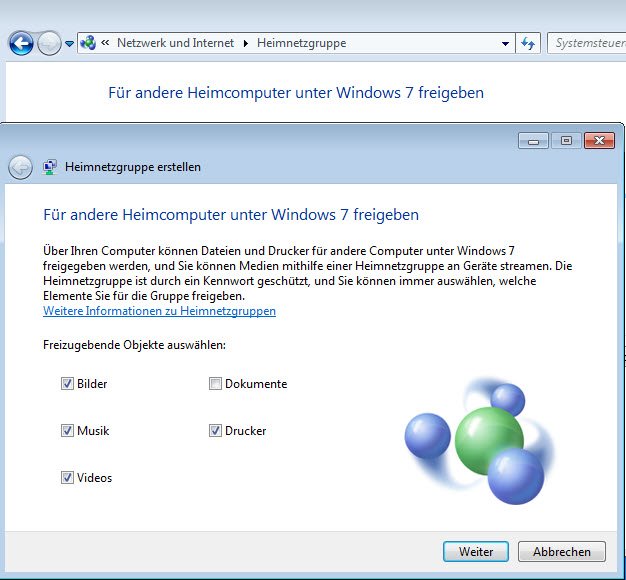Minimize the Heimnetzgruppe erstellen dialog
Screen dimensions: 626x580
[x=533, y=141]
